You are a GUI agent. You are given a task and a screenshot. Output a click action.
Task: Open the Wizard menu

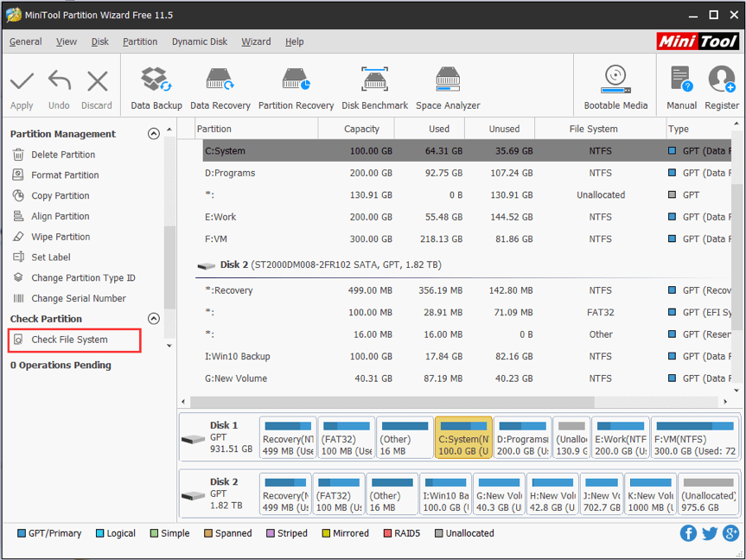[x=256, y=41]
